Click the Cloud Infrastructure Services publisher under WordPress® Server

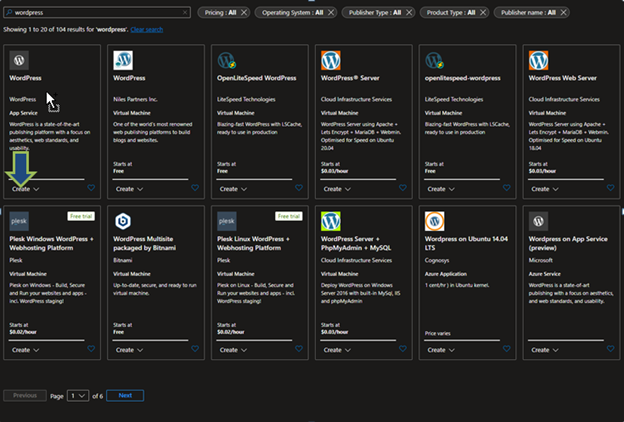pos(356,99)
